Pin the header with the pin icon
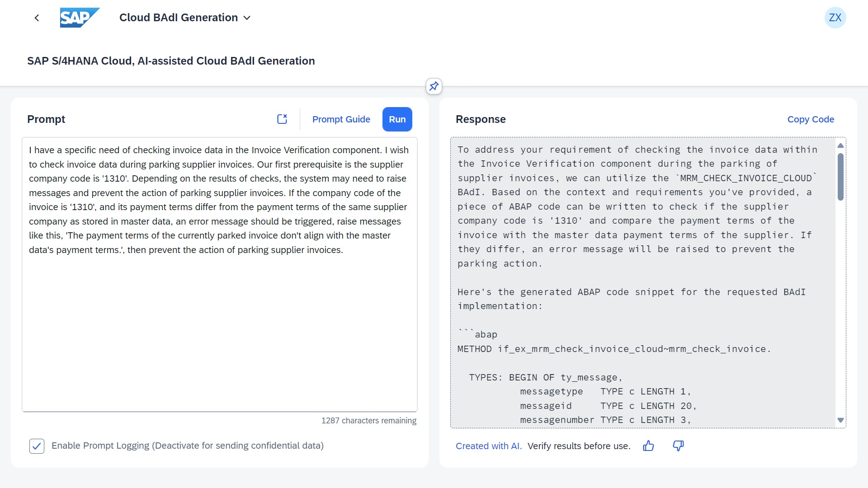 click(x=434, y=86)
